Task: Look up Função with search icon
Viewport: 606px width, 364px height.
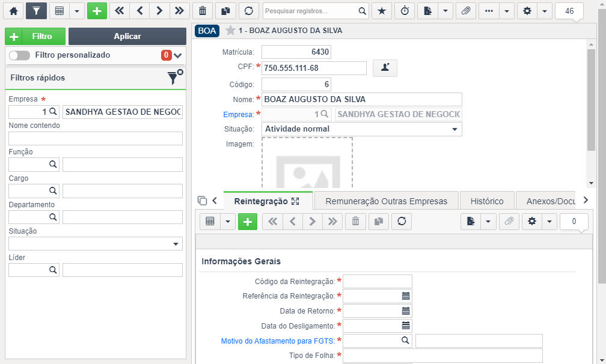Action: coord(53,165)
